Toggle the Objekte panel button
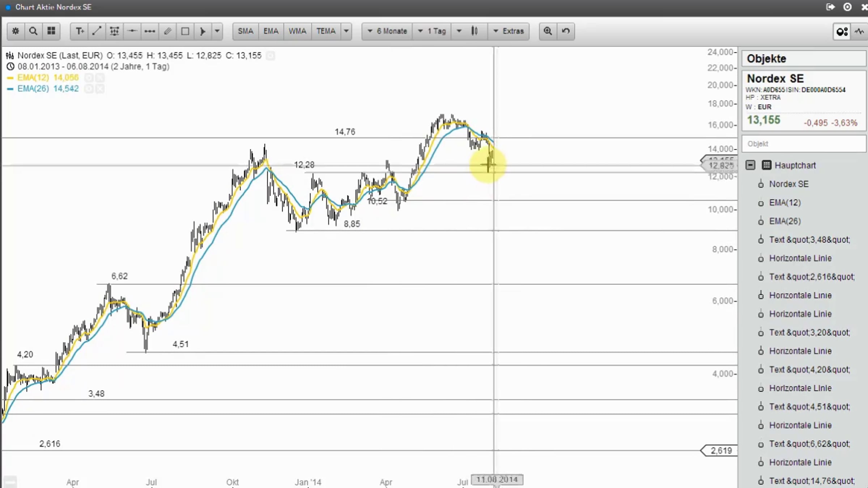868x488 pixels. [x=842, y=31]
